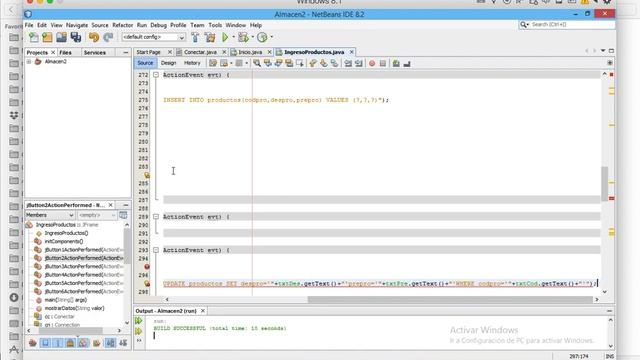The height and width of the screenshot is (360, 640).
Task: Click the Debug Project toolbar icon
Action: 243,37
